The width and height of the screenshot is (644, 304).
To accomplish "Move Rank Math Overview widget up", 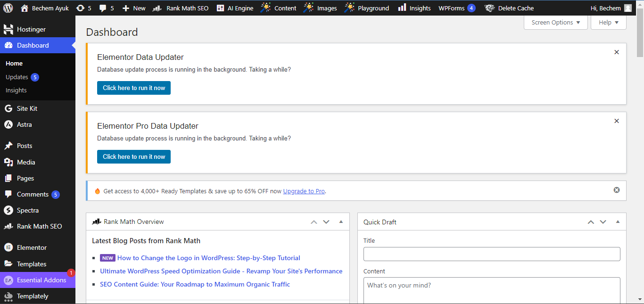I will (x=314, y=222).
